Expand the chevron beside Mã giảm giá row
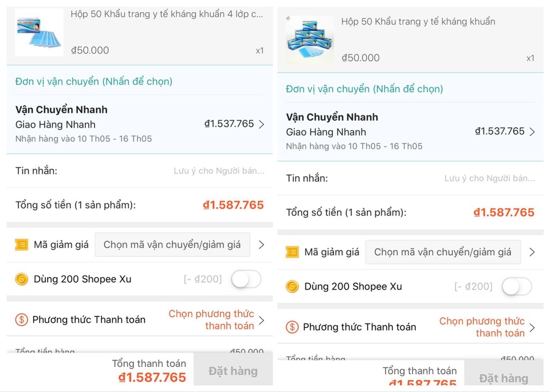Viewport: 550px width, 392px height. tap(262, 244)
